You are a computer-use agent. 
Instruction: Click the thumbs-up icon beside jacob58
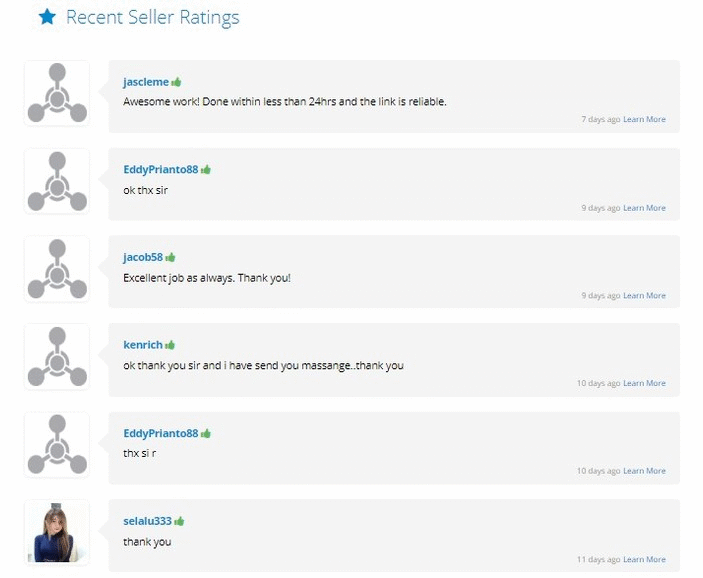pos(170,257)
